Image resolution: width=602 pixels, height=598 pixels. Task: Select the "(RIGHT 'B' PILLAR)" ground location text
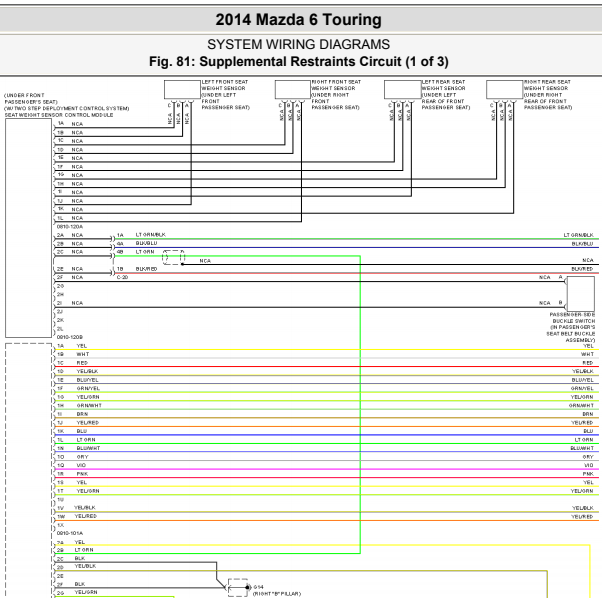point(277,594)
